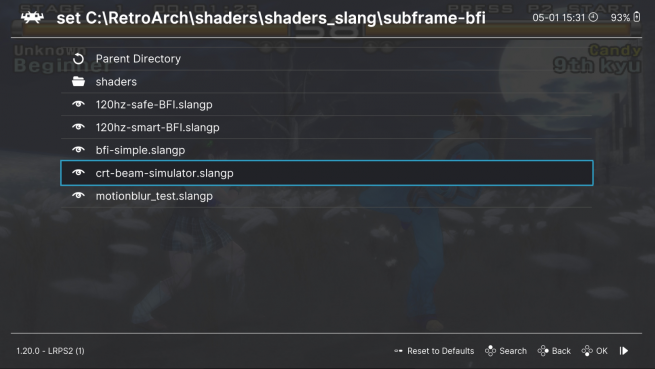655x369 pixels.
Task: Click the OK gamepad button icon
Action: [x=587, y=351]
